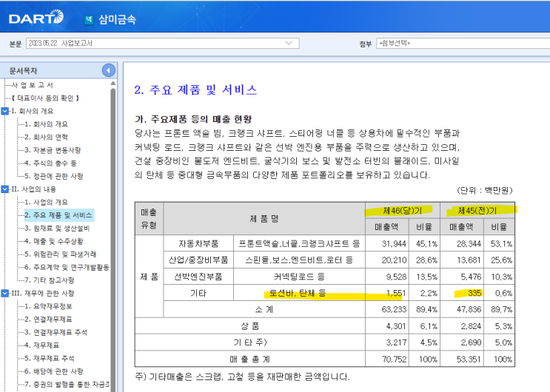Open 3. 원재료 및 생산설비 item
This screenshot has height=392, width=550.
pos(57,229)
